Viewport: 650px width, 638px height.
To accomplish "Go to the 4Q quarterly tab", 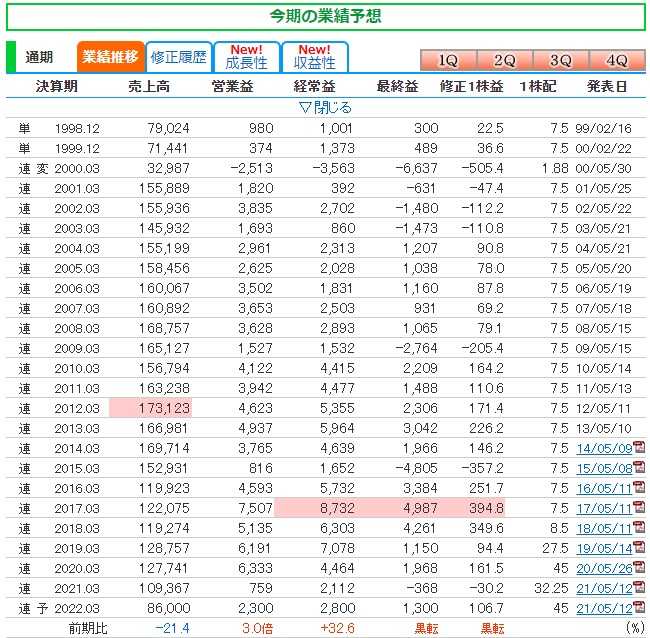I will click(616, 60).
